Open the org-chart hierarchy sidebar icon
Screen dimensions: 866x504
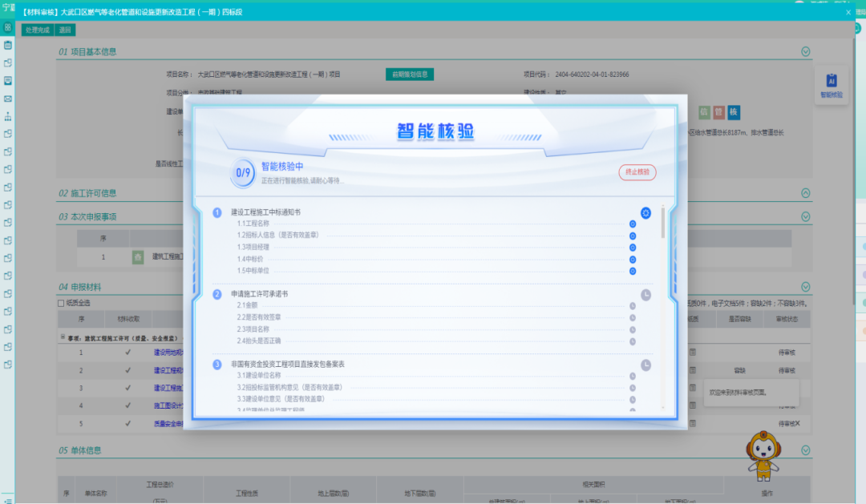point(8,116)
